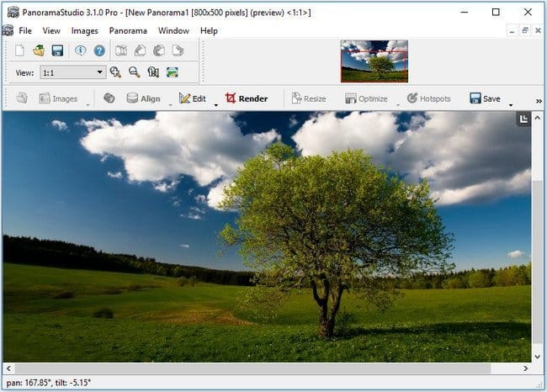The width and height of the screenshot is (547, 392).
Task: Toggle the corner panel icon on preview
Action: [x=523, y=119]
